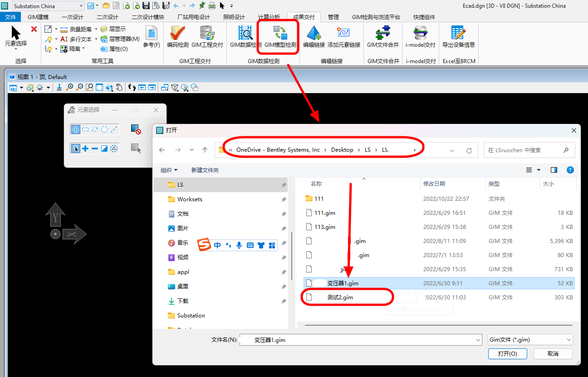
Task: Open the 参考(F) references tool
Action: (x=152, y=37)
